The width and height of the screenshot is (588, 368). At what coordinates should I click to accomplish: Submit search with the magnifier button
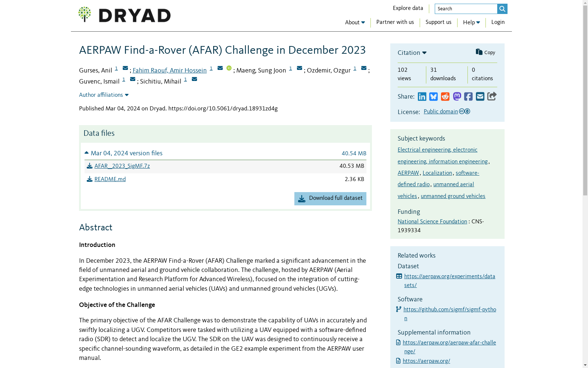[x=502, y=9]
